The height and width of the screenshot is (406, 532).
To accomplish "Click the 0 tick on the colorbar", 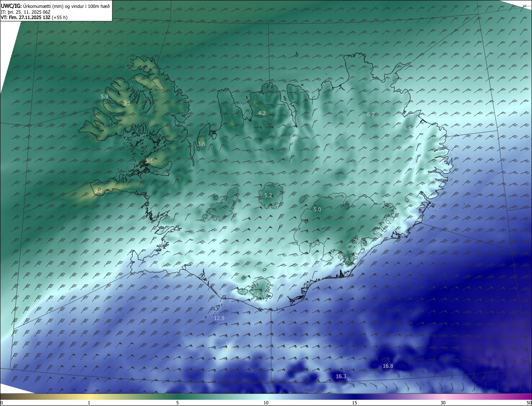I will pos(2,403).
